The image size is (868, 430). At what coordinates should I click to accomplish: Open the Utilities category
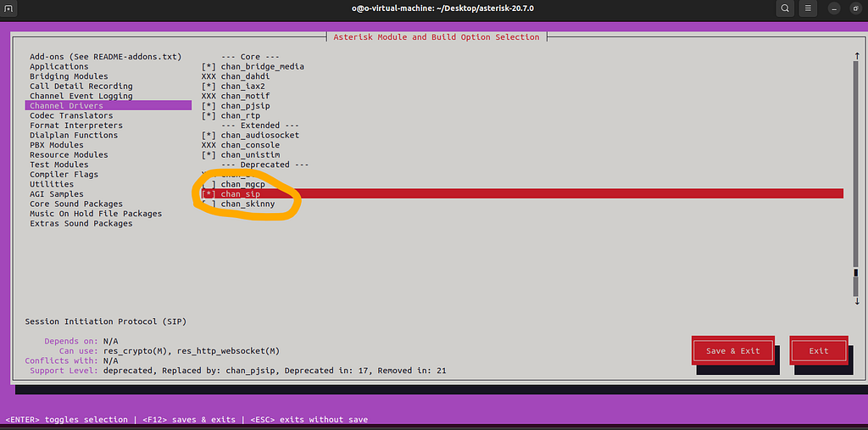coord(52,184)
